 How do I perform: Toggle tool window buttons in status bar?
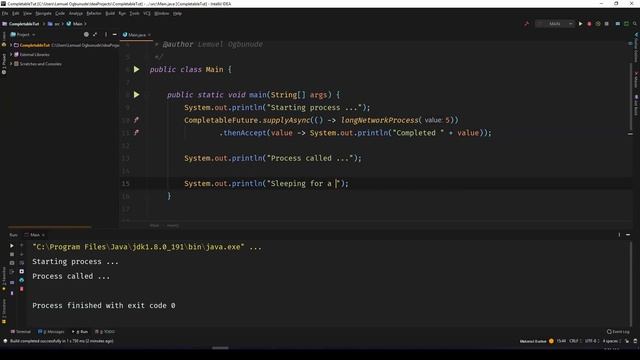5,341
